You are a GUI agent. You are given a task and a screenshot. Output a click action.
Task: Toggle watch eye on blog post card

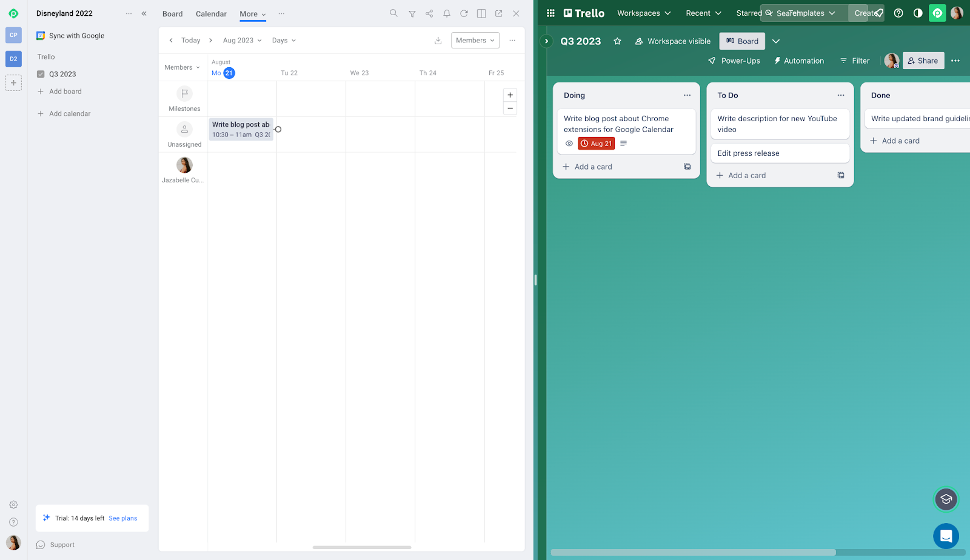(x=569, y=144)
